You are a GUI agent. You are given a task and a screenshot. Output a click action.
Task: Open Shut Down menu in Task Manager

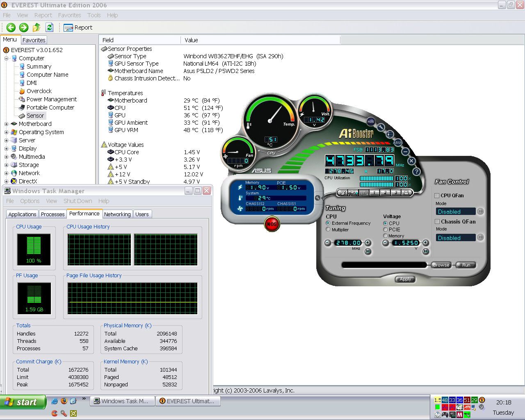78,201
